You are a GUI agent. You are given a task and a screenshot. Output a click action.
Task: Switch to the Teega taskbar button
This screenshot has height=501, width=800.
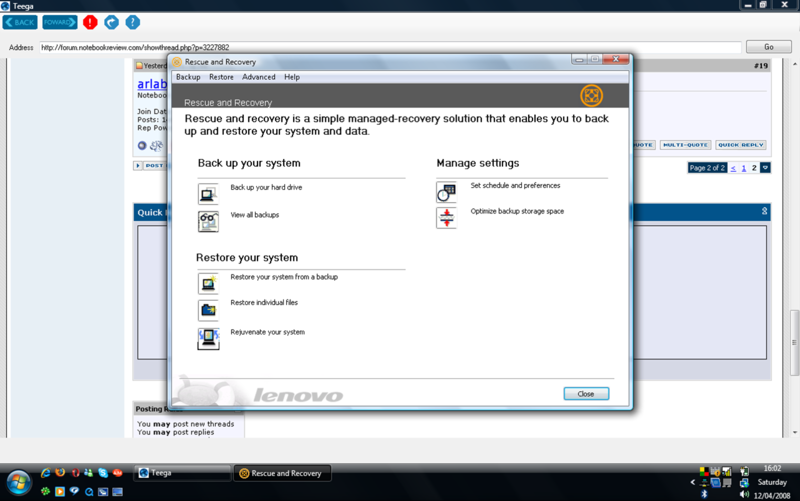click(x=182, y=473)
